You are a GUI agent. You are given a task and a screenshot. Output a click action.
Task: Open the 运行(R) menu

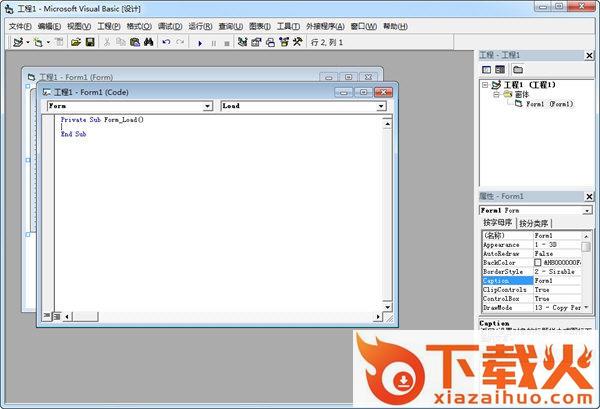click(x=200, y=26)
